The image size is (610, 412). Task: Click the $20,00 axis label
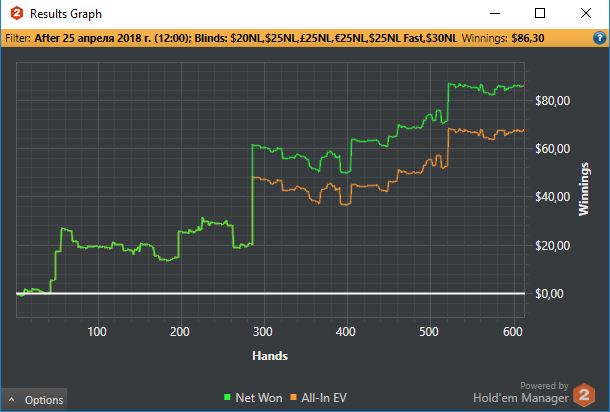(552, 245)
